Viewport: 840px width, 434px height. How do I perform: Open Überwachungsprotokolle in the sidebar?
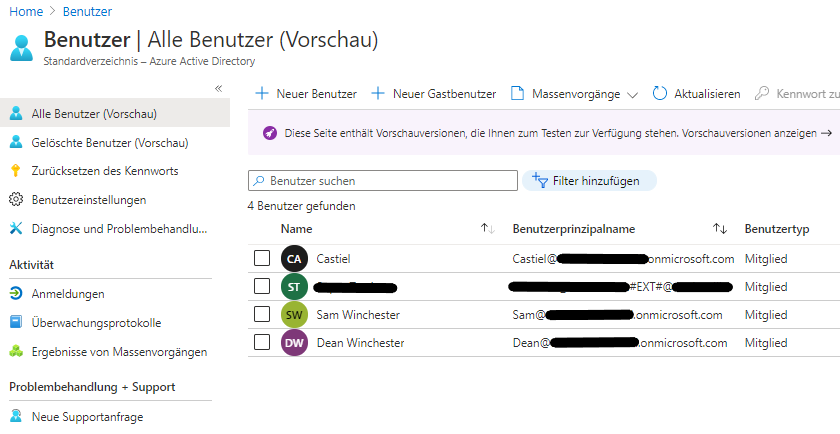click(x=96, y=323)
